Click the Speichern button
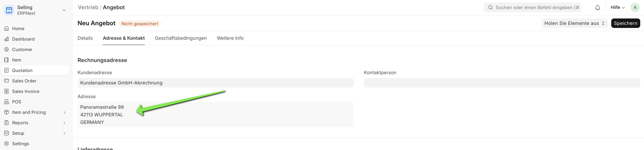Screen dimensions: 644x150 coord(625,23)
